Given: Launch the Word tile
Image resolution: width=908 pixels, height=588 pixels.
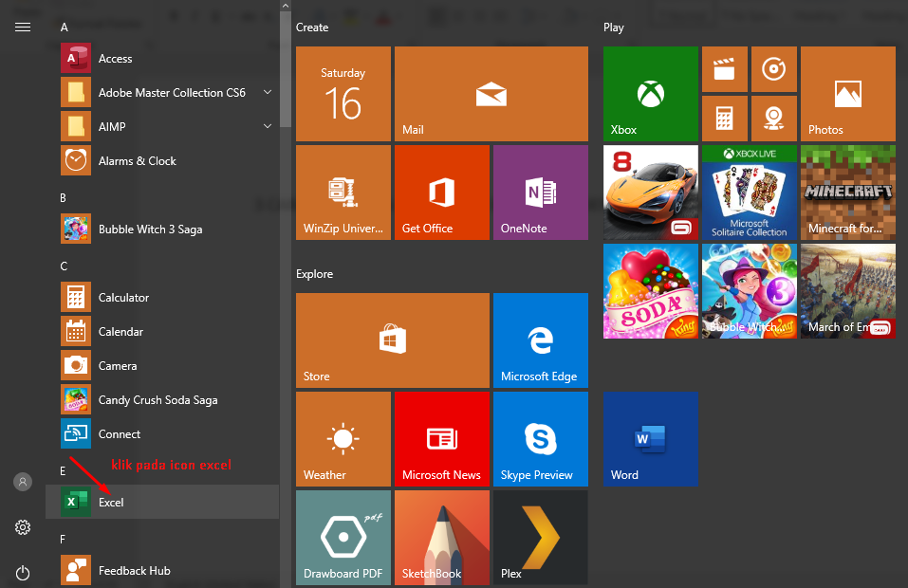Looking at the screenshot, I should pyautogui.click(x=650, y=439).
